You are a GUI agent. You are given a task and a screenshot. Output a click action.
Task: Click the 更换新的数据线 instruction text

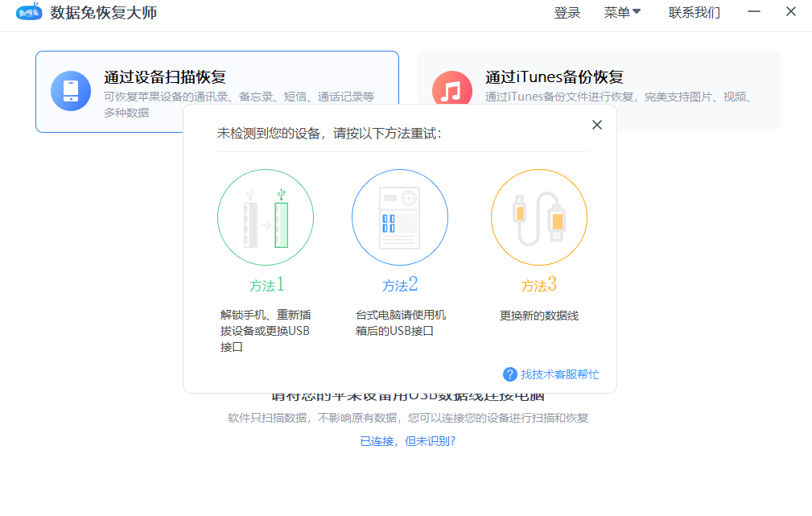(x=538, y=316)
